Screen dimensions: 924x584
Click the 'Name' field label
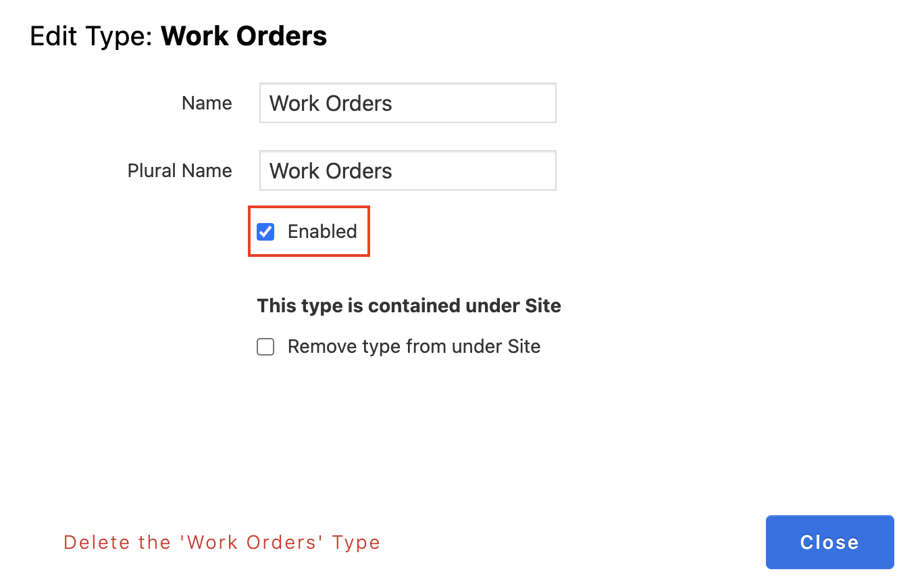click(x=207, y=103)
